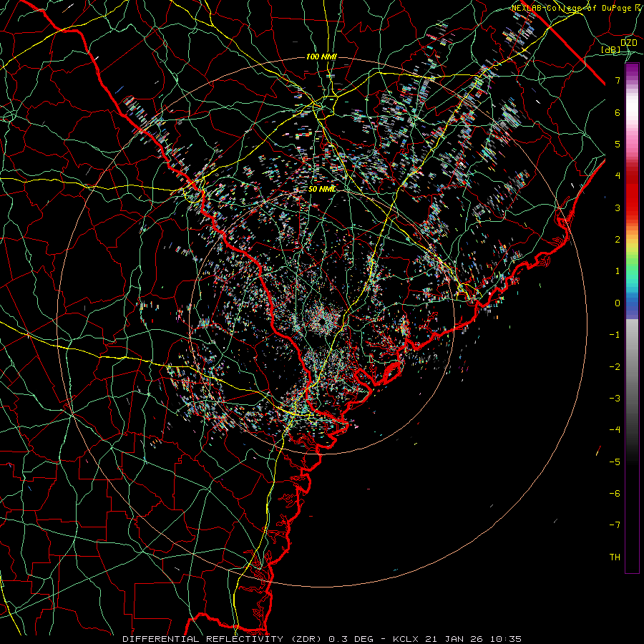The height and width of the screenshot is (644, 644).
Task: Click the ZDR color scale bar
Action: 632,318
